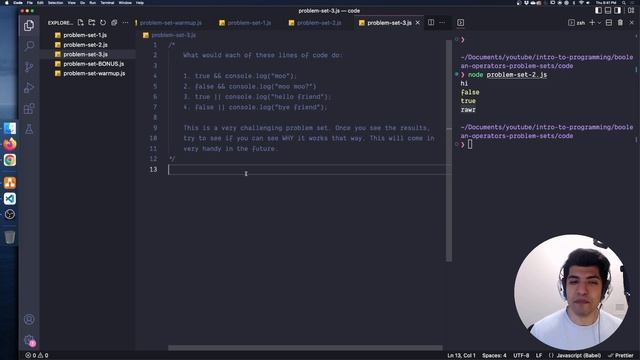This screenshot has height=360, width=640.
Task: Open problem-set-3.js in Explorer
Action: [x=86, y=54]
